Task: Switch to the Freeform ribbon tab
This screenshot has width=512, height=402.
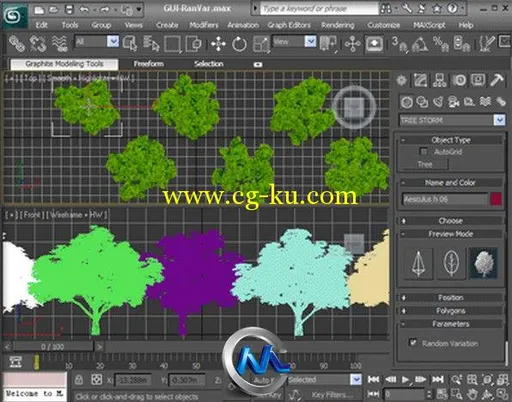Action: click(149, 64)
